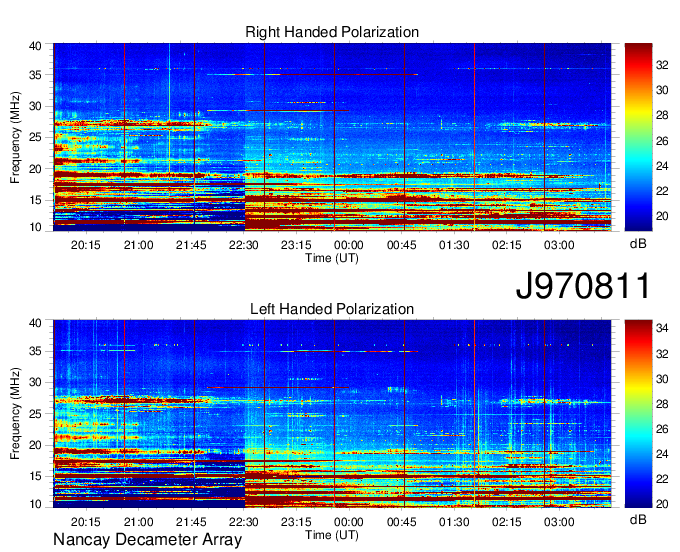Click the 10 MHz tick label on top plot
Image resolution: width=680 pixels, height=552 pixels.
click(35, 227)
